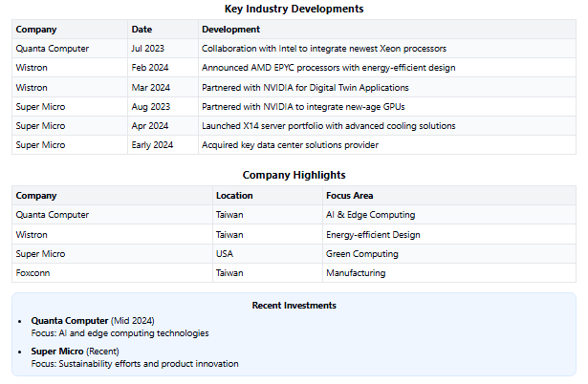
Task: Select 'Apr 2024' date cell
Action: pyautogui.click(x=163, y=126)
